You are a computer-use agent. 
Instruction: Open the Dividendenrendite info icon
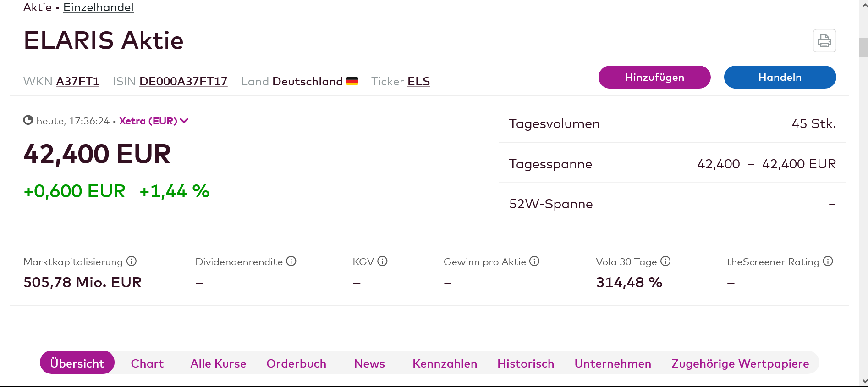291,262
